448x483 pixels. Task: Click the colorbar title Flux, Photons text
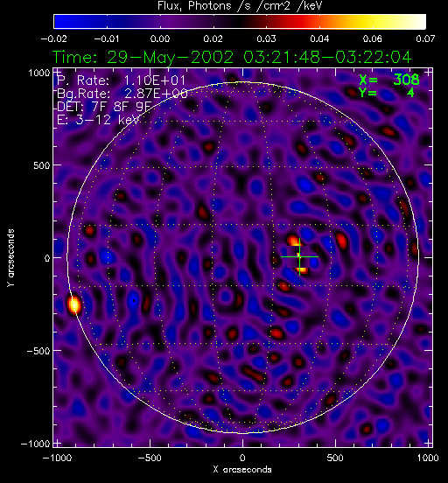194,6
